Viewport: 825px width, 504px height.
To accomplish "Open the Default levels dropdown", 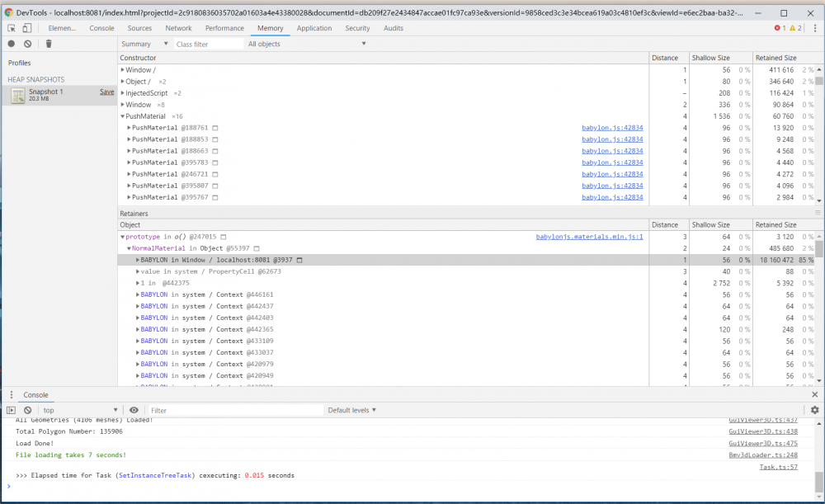I will (352, 410).
